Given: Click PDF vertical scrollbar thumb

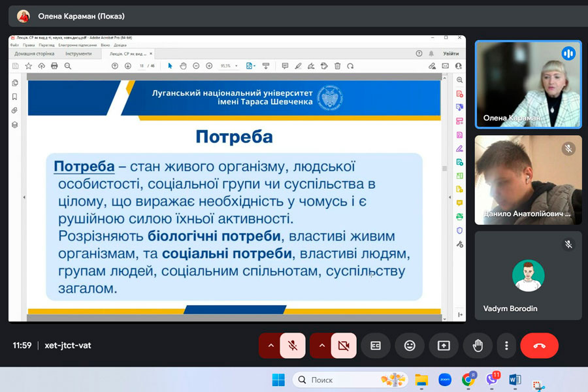Looking at the screenshot, I should (x=445, y=169).
